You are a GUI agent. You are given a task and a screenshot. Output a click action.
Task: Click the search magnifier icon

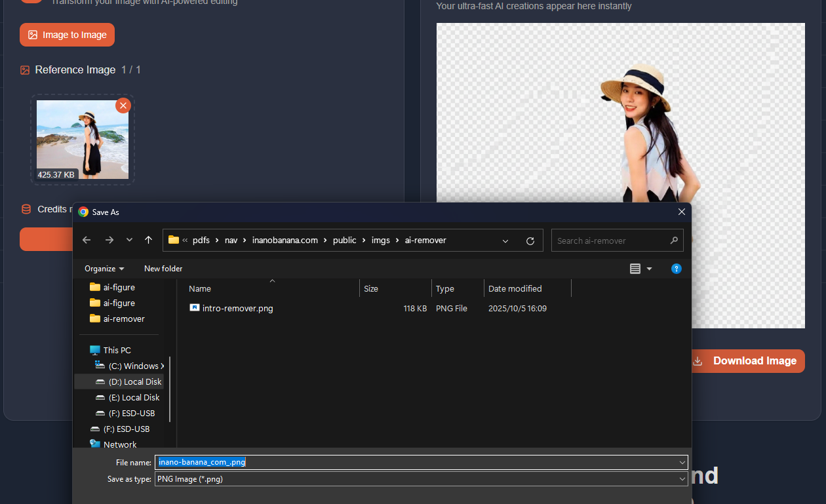pyautogui.click(x=674, y=241)
